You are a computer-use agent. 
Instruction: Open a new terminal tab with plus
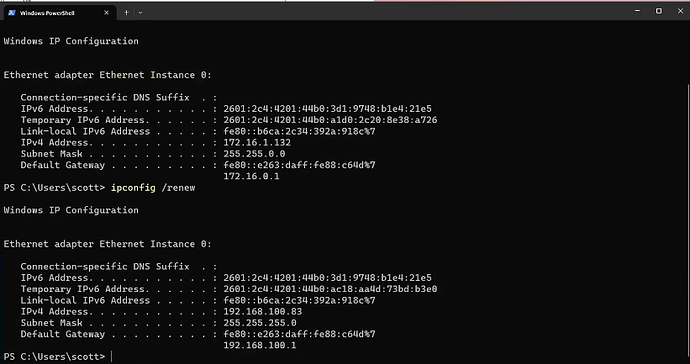(126, 13)
